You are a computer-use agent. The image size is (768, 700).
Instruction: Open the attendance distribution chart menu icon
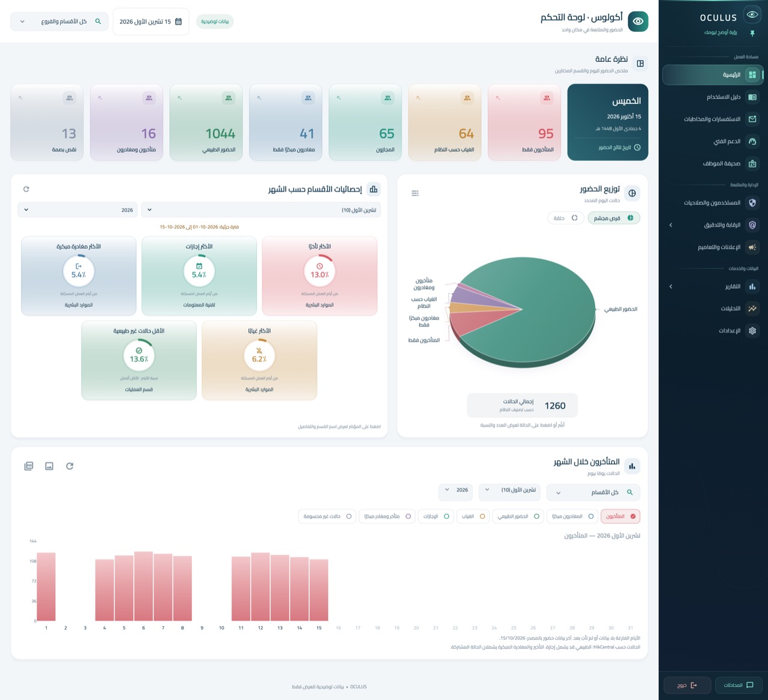coord(415,193)
